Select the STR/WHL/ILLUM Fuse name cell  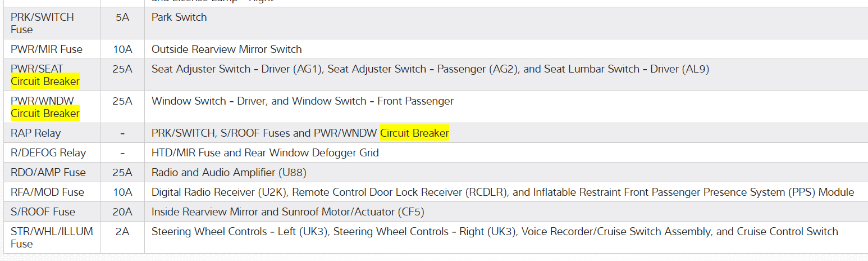52,237
